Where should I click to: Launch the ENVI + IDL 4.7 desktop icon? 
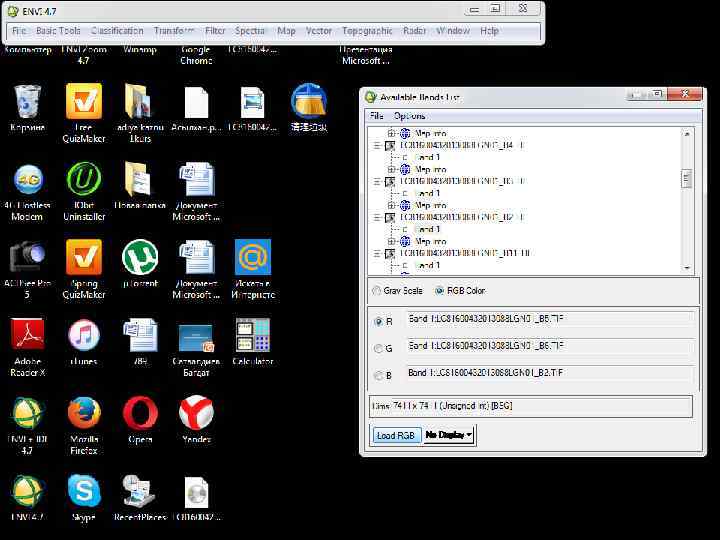28,413
